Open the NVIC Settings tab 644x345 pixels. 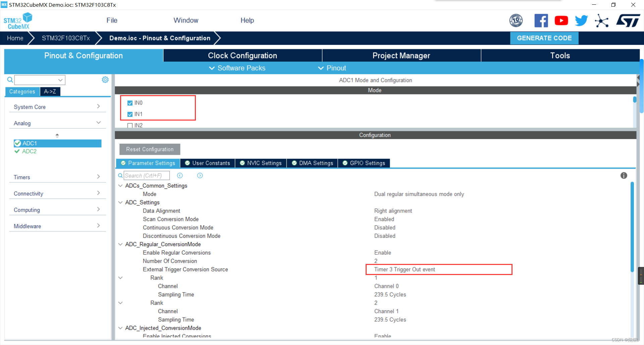pyautogui.click(x=261, y=163)
